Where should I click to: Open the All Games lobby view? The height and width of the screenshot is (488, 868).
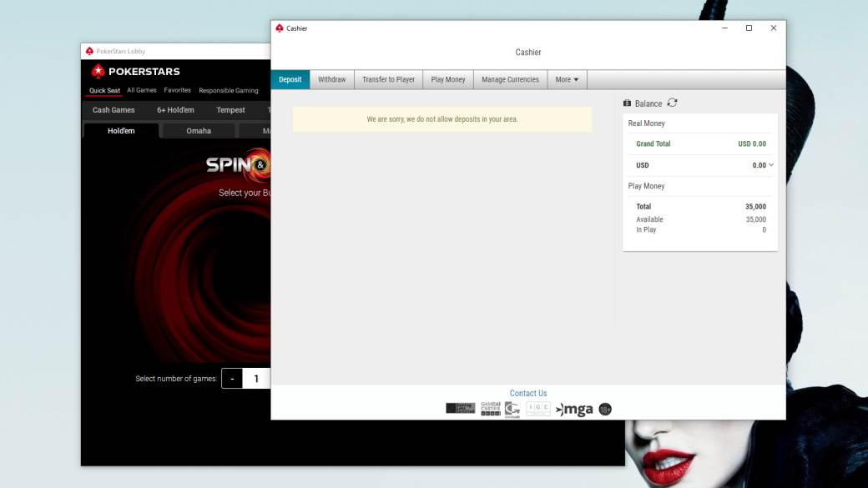(x=142, y=90)
